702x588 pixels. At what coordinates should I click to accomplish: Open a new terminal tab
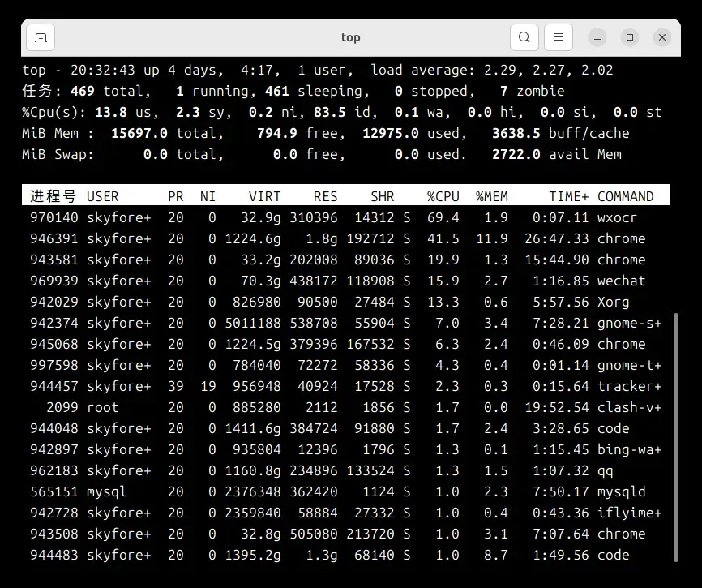[41, 37]
